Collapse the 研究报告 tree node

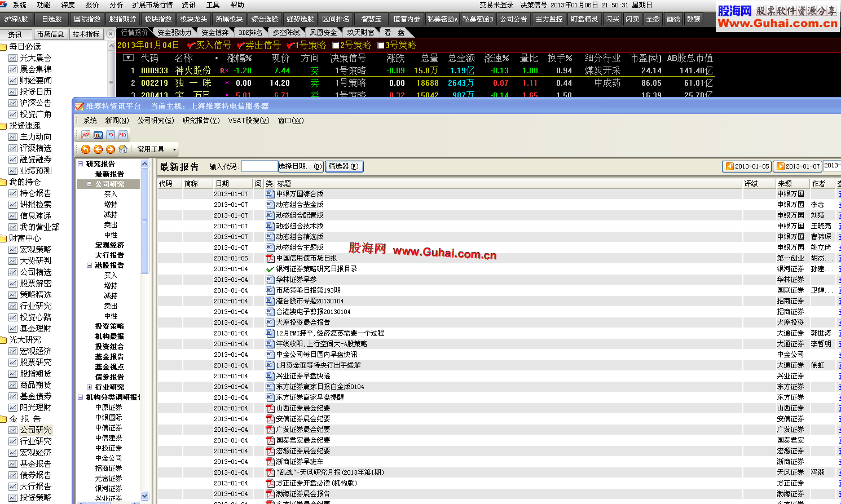pos(80,164)
